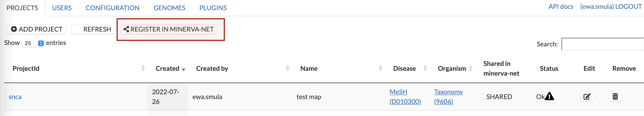The width and height of the screenshot is (644, 116).
Task: Click the share icon in Register button
Action: point(126,29)
